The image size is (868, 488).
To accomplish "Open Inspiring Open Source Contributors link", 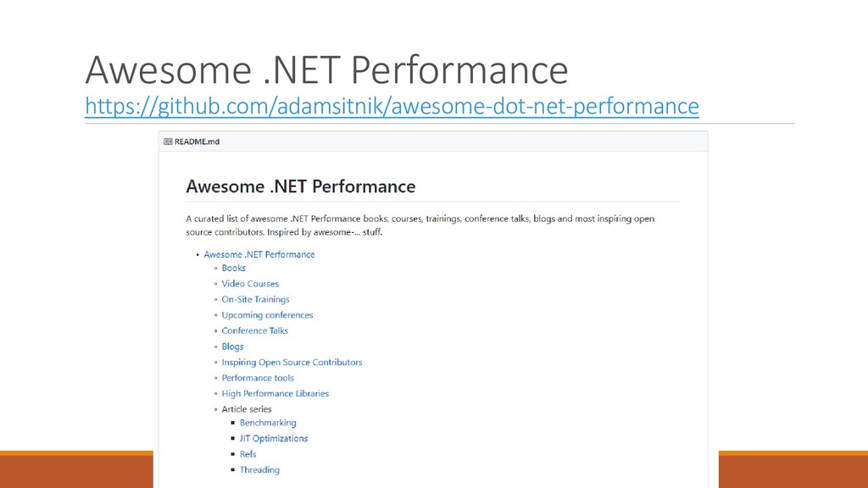I will [x=292, y=363].
